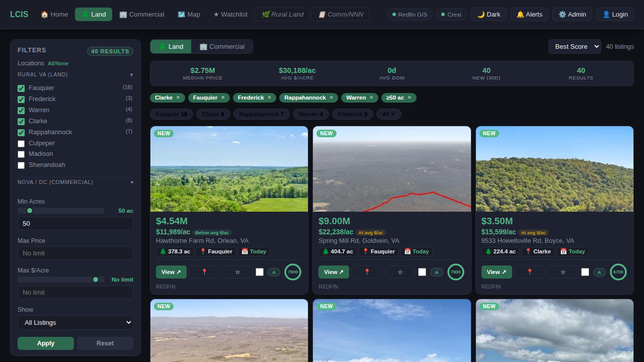The image size is (644, 362).
Task: Remove the Clarke filter chip
Action: coord(178,98)
